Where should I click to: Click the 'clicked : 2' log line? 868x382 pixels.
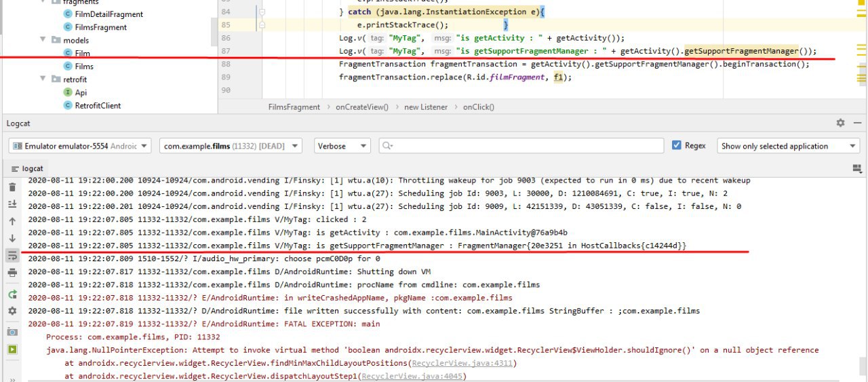point(197,219)
